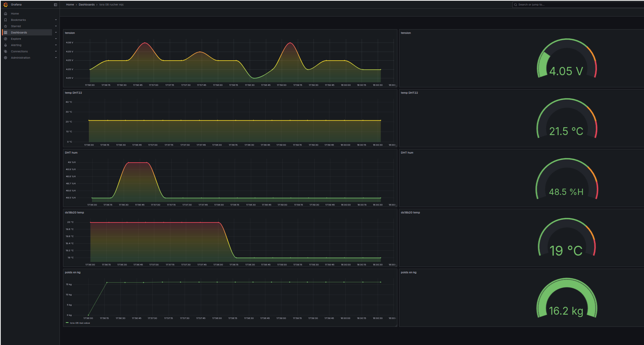
Task: Open the Connections menu item
Action: (x=19, y=52)
